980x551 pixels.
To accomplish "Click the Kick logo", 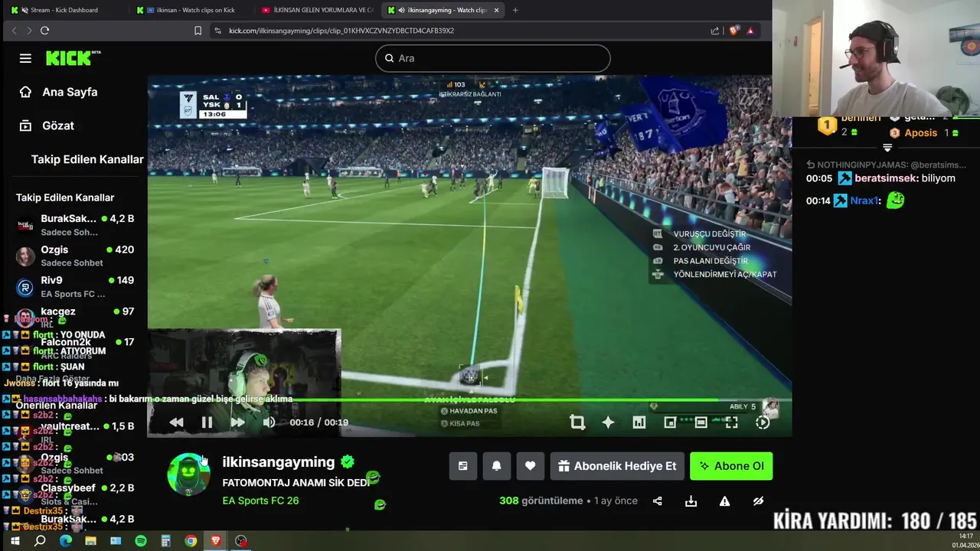I will tap(73, 58).
